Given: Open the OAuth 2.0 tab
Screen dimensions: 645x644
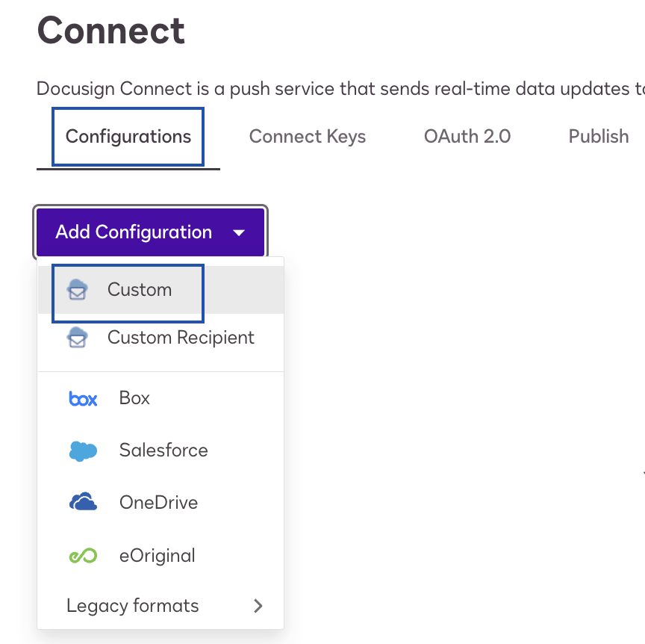Looking at the screenshot, I should click(467, 137).
